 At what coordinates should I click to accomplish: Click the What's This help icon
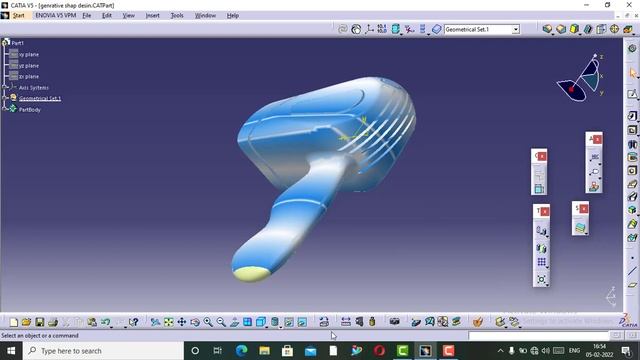pos(133,322)
